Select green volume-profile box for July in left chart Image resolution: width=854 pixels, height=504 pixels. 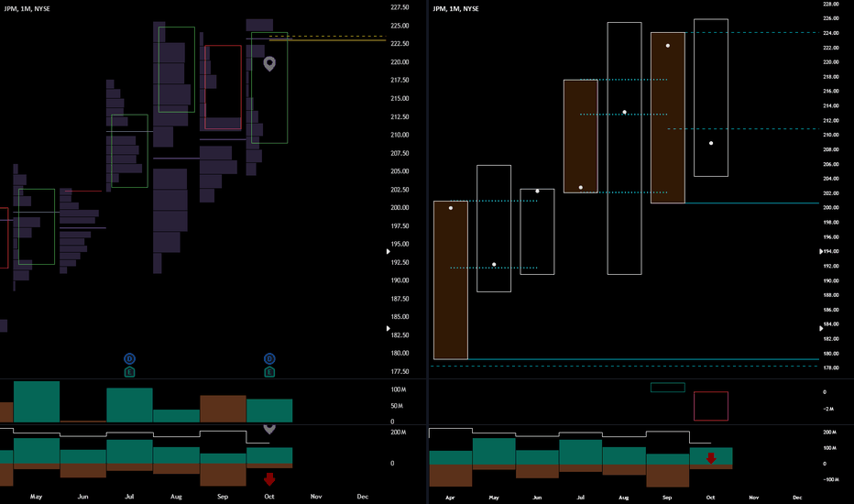coord(129,151)
